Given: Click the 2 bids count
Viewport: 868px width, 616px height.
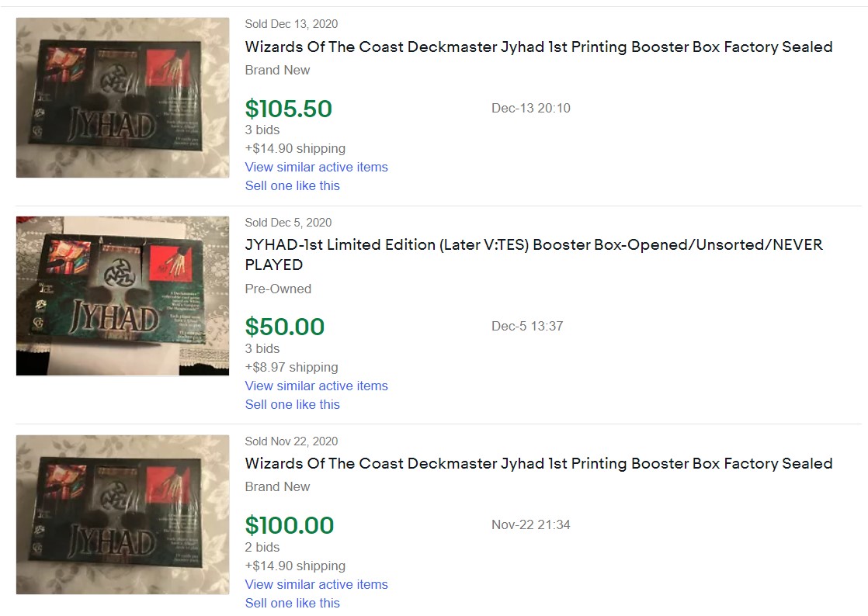Looking at the screenshot, I should click(262, 547).
